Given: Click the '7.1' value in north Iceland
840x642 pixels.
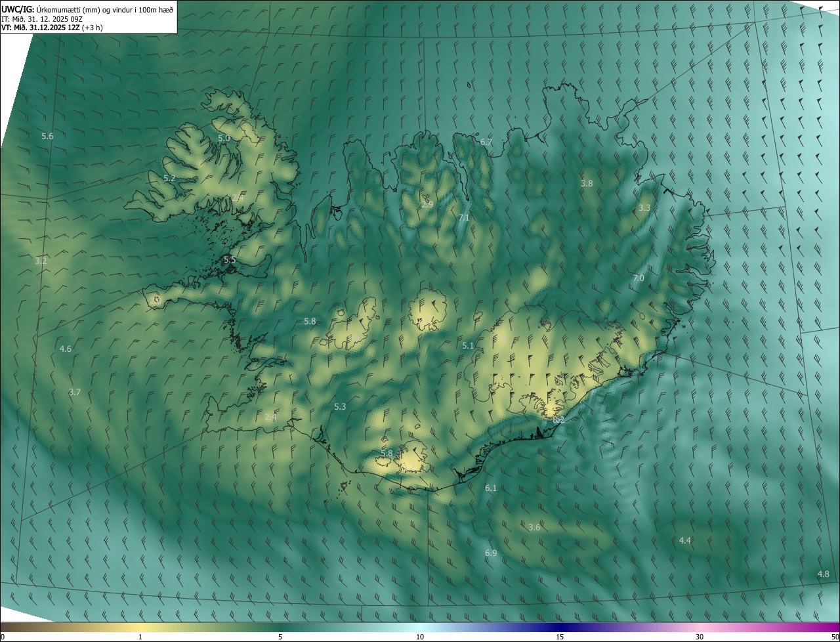Looking at the screenshot, I should tap(464, 217).
